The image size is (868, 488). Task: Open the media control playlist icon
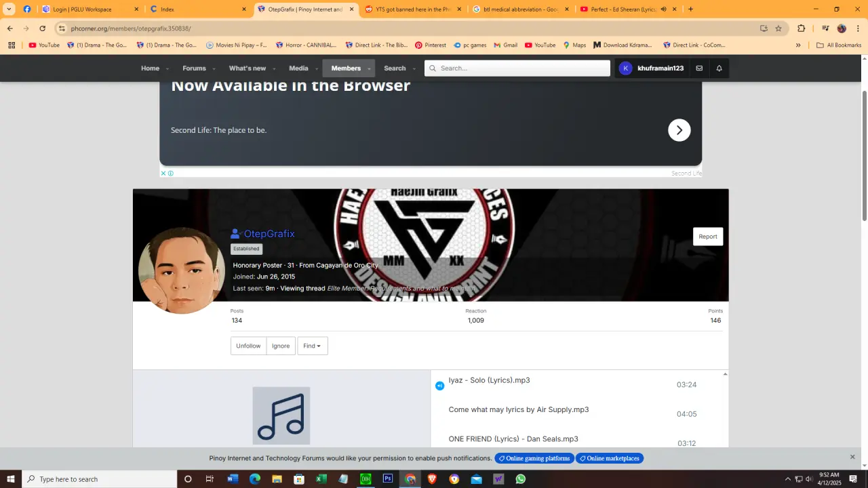(825, 28)
